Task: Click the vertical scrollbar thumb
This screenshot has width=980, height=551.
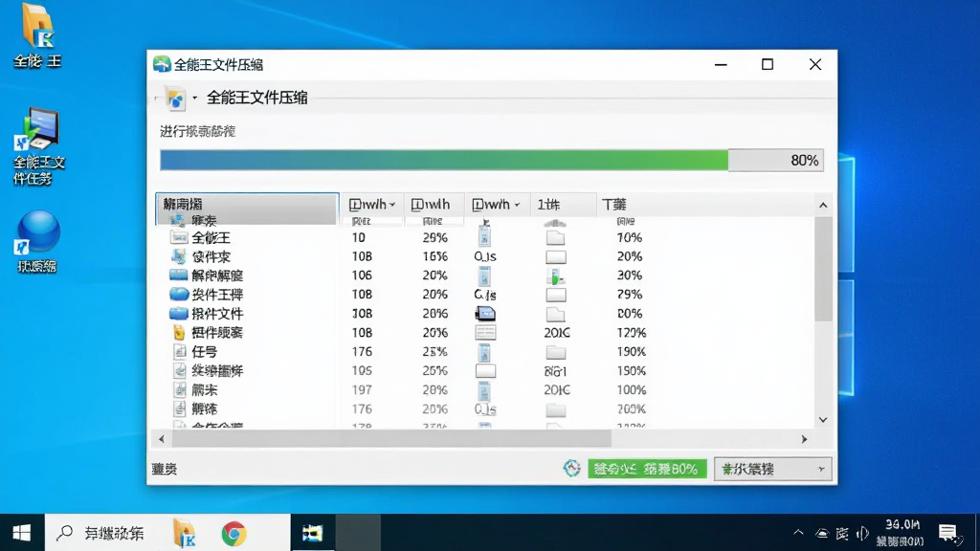Action: 823,269
